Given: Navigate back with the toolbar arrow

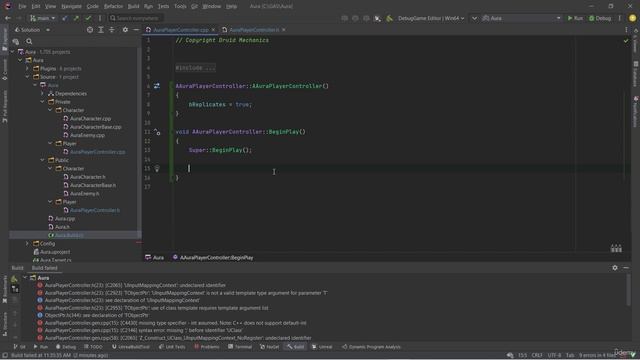Looking at the screenshot, I should click(x=7, y=18).
